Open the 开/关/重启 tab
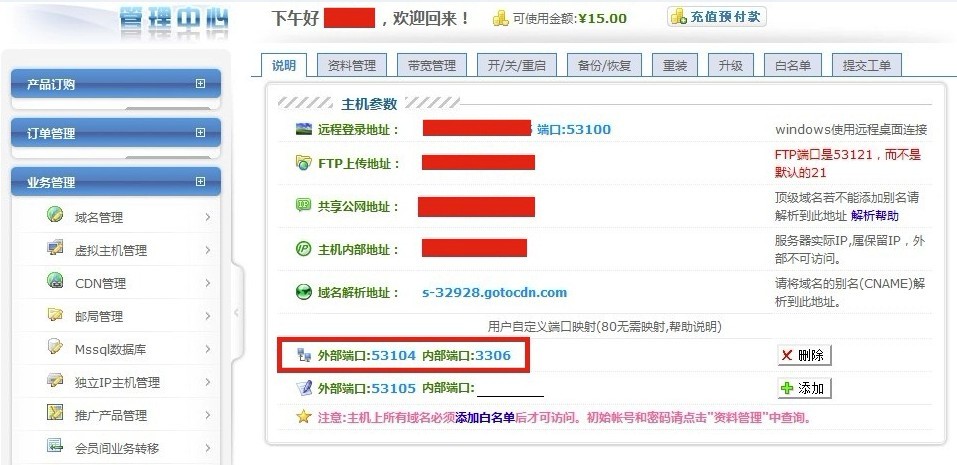 pyautogui.click(x=516, y=65)
